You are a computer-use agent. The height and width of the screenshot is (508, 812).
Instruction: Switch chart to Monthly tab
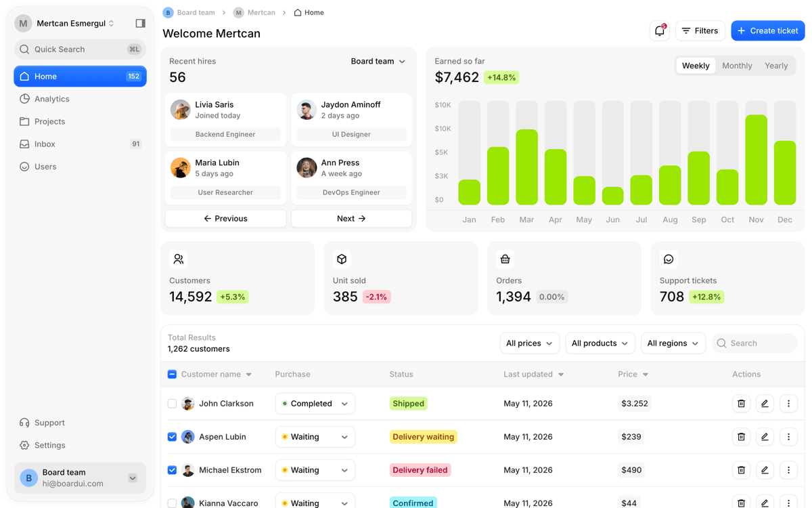(737, 66)
